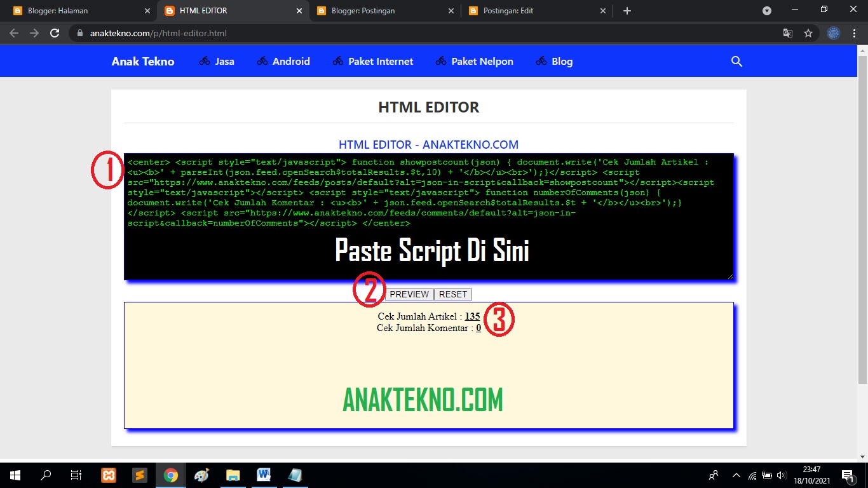Open Paint from the taskbar
Viewport: 868px width, 488px height.
[x=201, y=475]
